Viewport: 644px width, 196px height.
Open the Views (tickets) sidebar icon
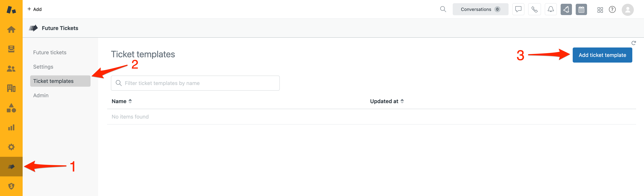tap(11, 49)
